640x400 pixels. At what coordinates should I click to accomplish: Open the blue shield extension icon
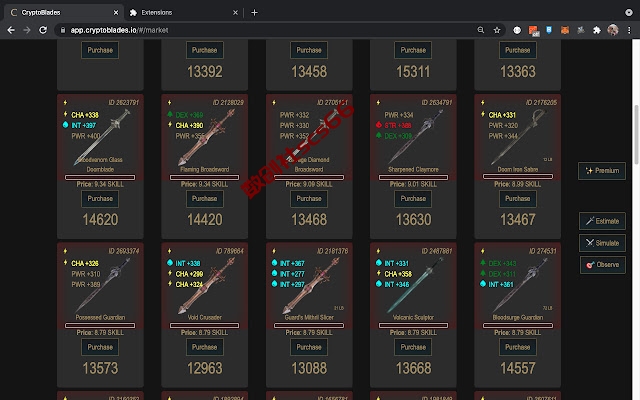[549, 30]
